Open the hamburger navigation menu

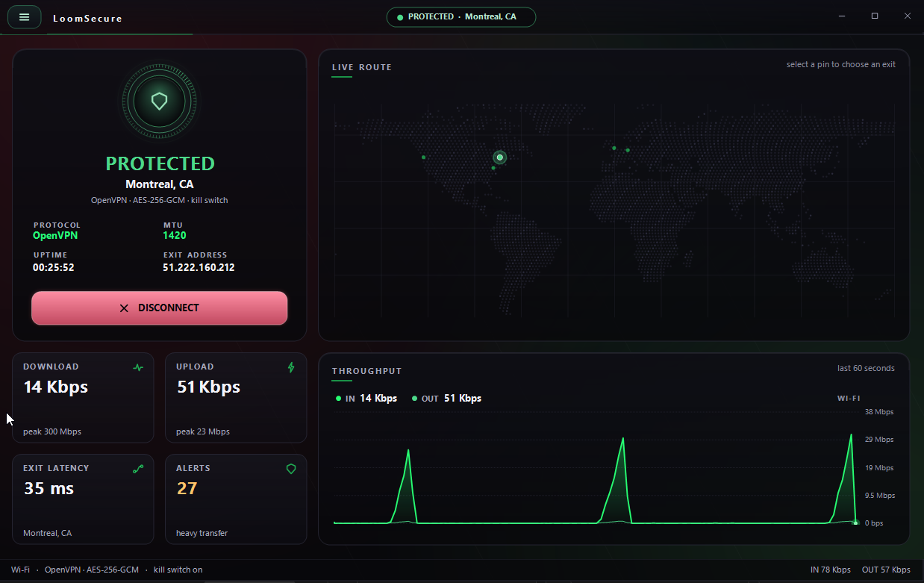tap(24, 16)
